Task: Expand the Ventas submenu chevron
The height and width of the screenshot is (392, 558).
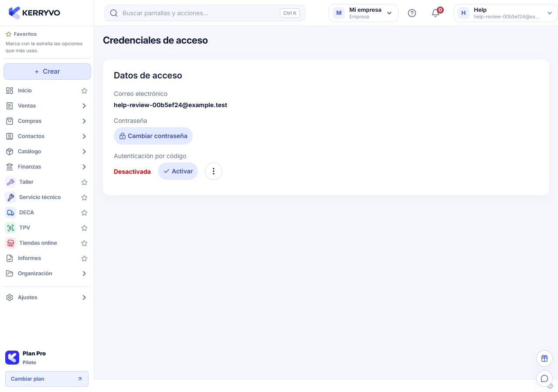Action: [84, 106]
